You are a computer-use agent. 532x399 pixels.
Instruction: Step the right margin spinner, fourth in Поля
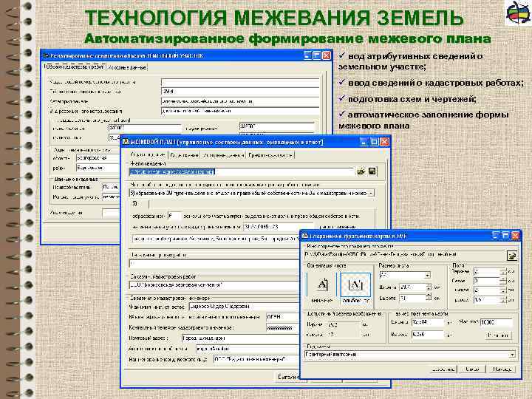click(503, 299)
